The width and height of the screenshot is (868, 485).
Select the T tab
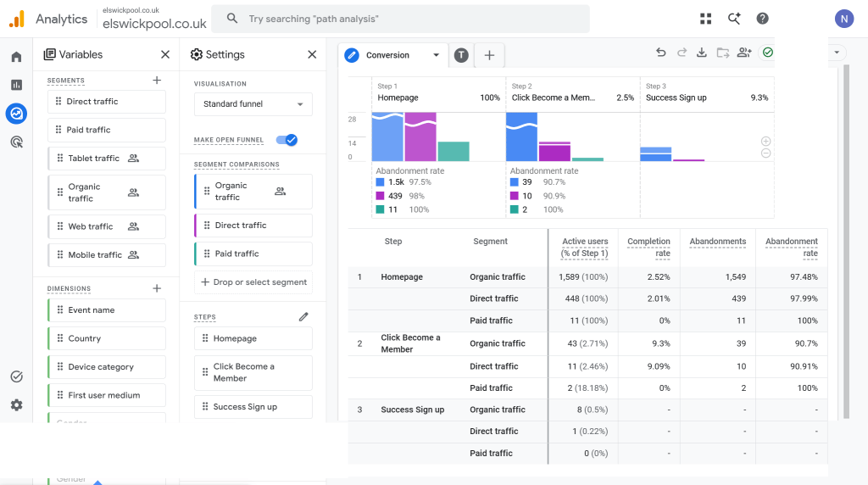461,55
